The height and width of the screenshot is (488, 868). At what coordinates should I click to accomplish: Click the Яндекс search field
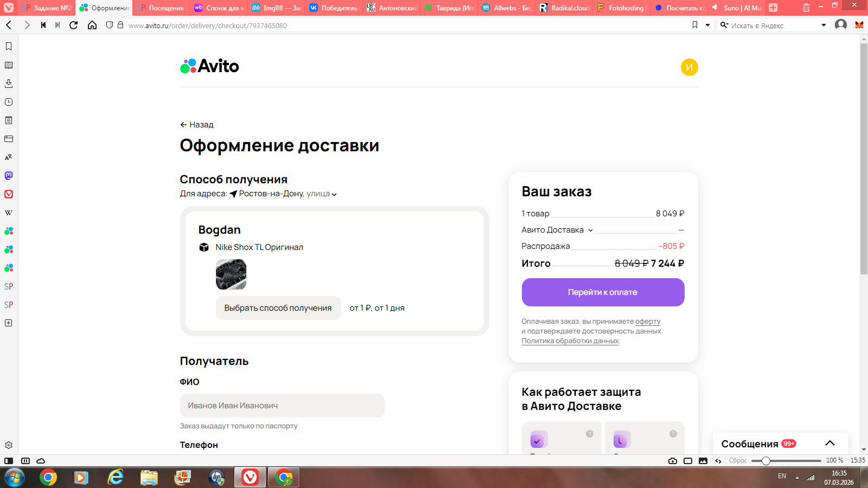point(773,25)
